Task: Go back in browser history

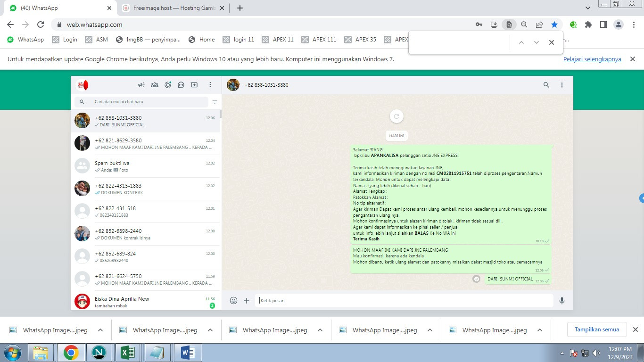Action: click(10, 25)
